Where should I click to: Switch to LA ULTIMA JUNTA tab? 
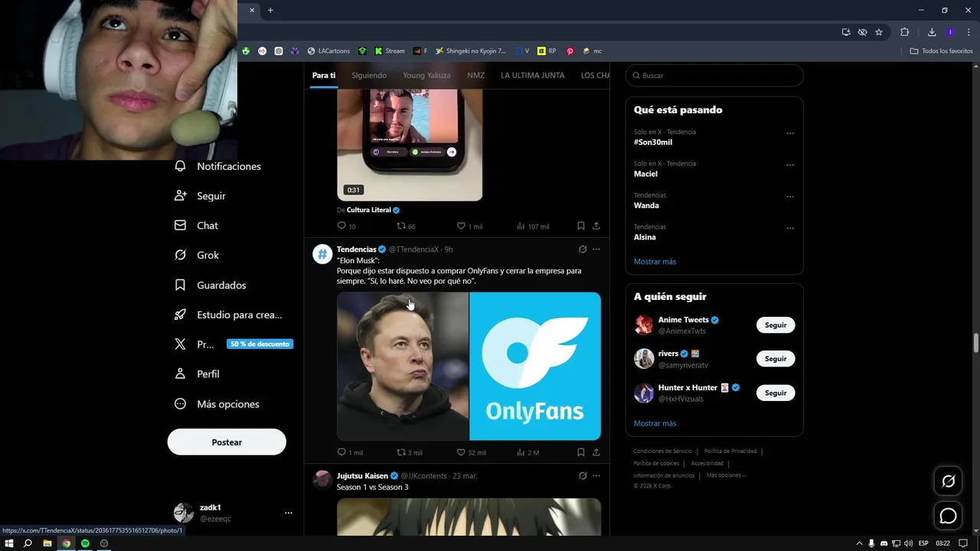[533, 75]
